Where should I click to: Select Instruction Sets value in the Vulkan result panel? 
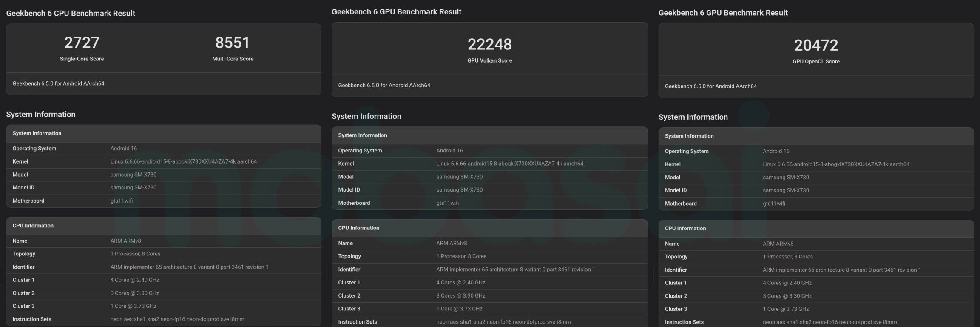(x=503, y=322)
